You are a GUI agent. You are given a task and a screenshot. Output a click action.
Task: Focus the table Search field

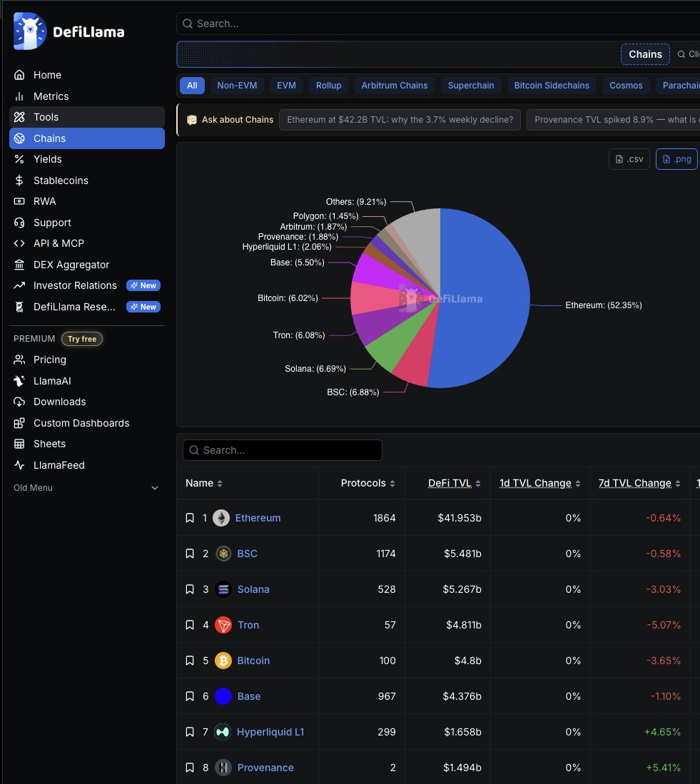click(283, 450)
